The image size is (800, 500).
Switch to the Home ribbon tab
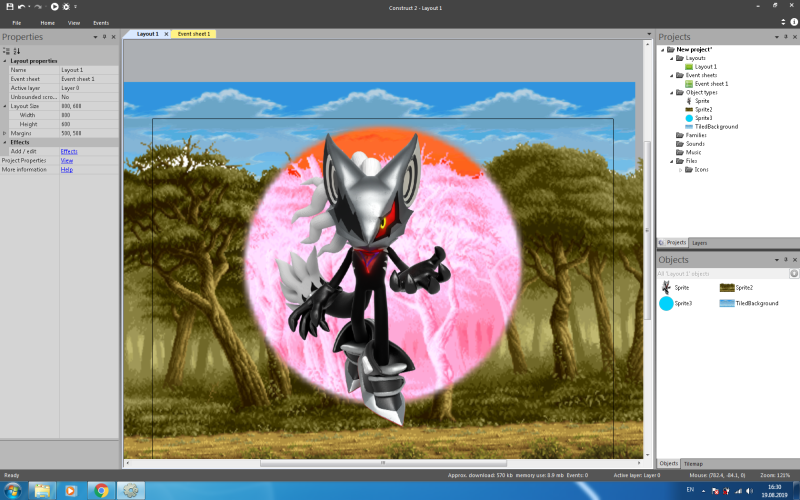[x=47, y=23]
